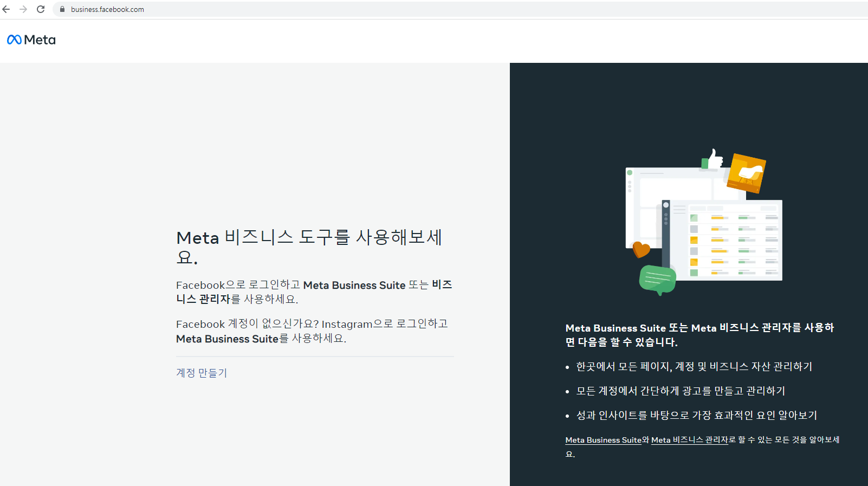Click the padlock site security icon

tap(62, 9)
